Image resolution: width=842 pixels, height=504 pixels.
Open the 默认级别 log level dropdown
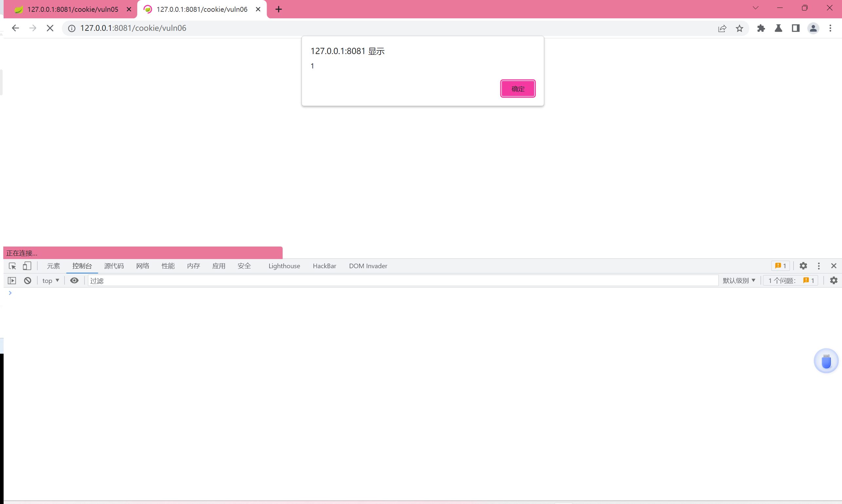[x=739, y=281]
